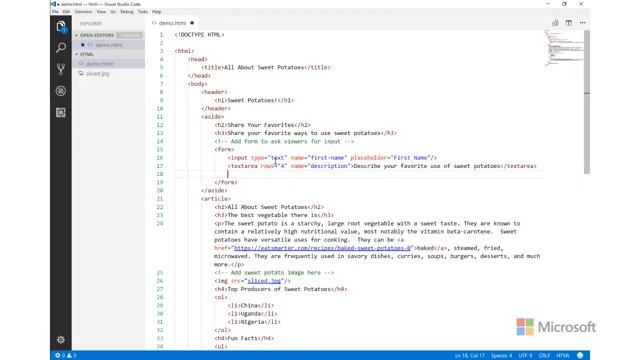Click Spaces: 4 indentation in status bar
Viewport: 640px width, 360px height.
(501, 356)
